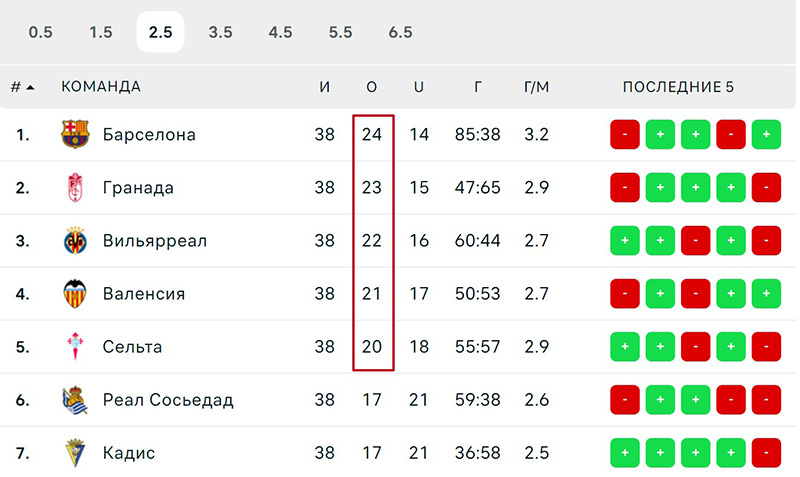Click the Valencia club crest

click(x=75, y=294)
